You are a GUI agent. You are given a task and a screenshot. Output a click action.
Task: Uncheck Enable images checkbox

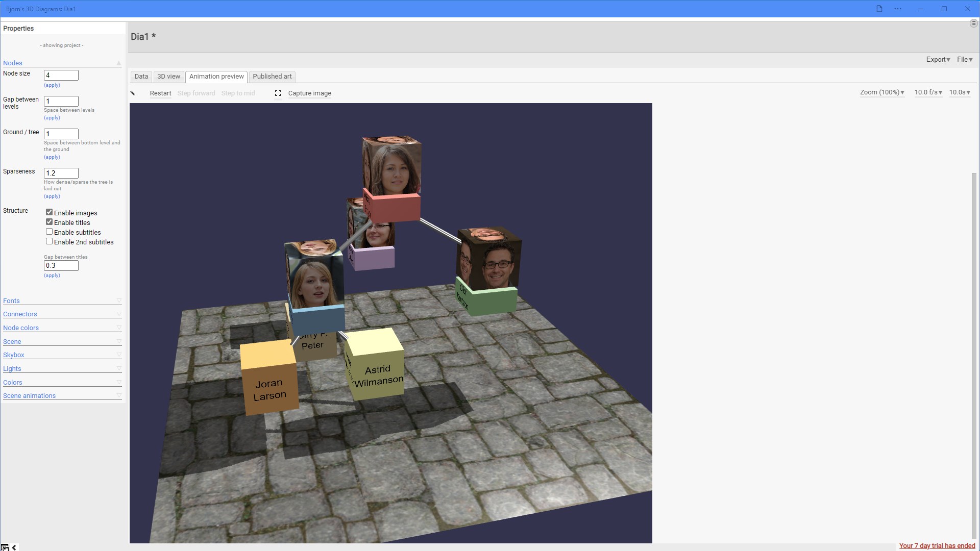point(50,212)
